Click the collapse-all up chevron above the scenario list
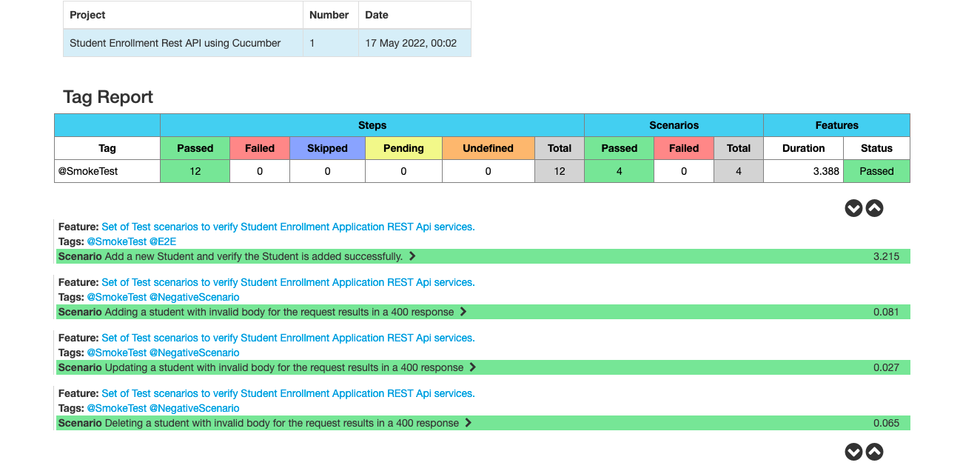 coord(874,208)
